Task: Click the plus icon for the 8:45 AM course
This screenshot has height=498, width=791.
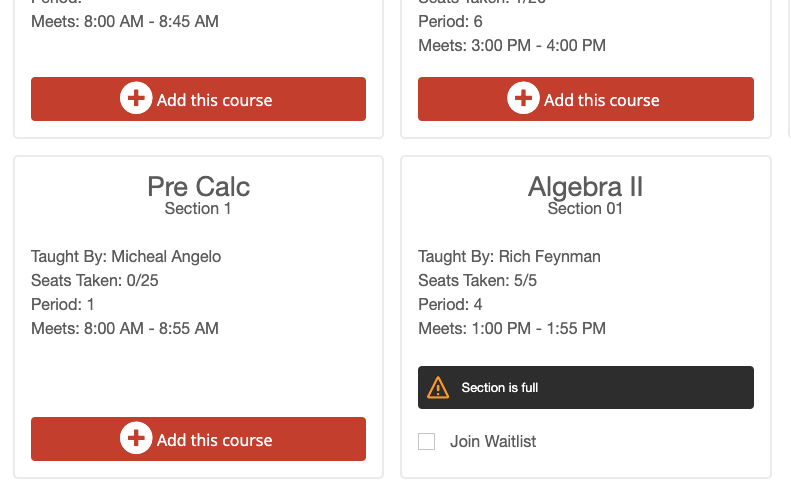Action: (136, 98)
